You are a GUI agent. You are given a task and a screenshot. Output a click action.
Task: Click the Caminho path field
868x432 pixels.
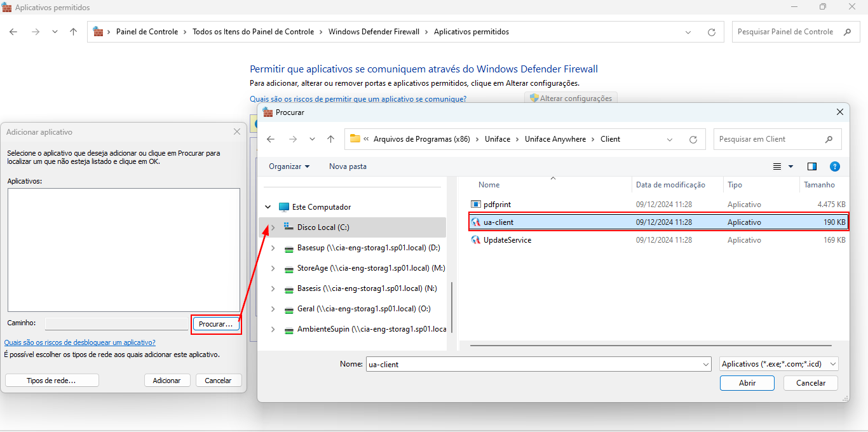117,324
